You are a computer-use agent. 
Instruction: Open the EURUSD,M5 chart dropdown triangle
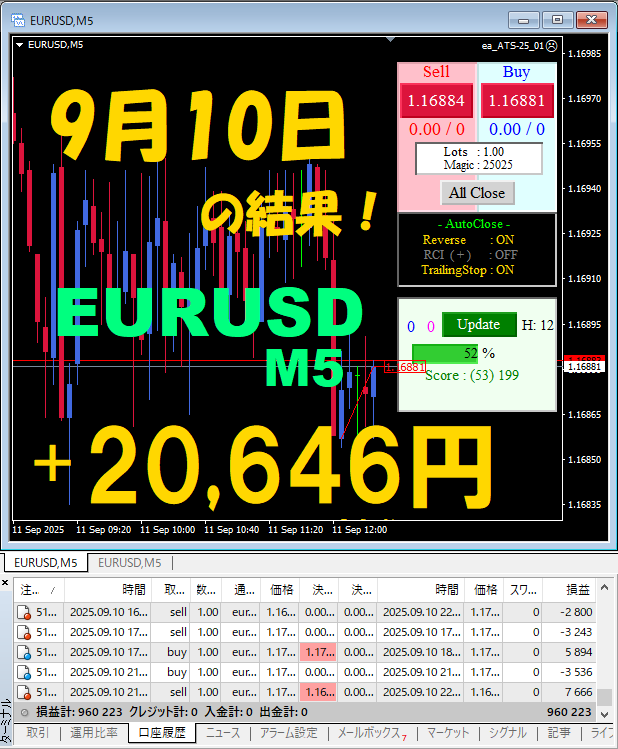point(20,45)
